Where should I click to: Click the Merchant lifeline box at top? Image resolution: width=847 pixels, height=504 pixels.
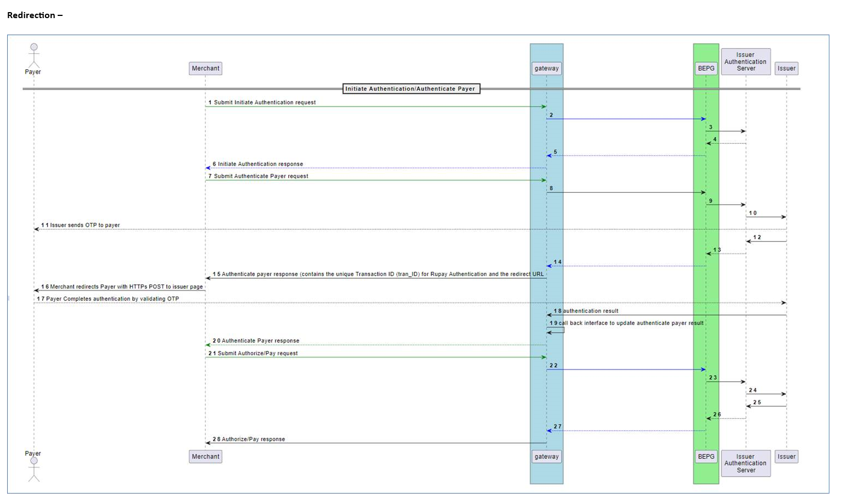click(x=205, y=68)
